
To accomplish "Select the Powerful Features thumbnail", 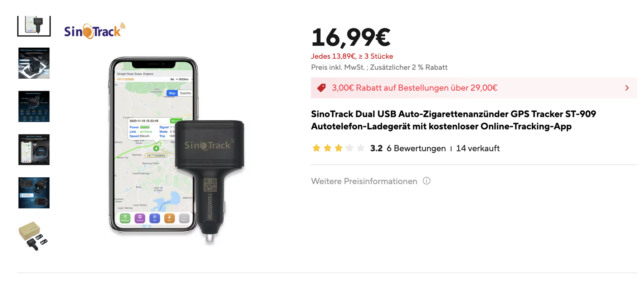I will (x=34, y=106).
